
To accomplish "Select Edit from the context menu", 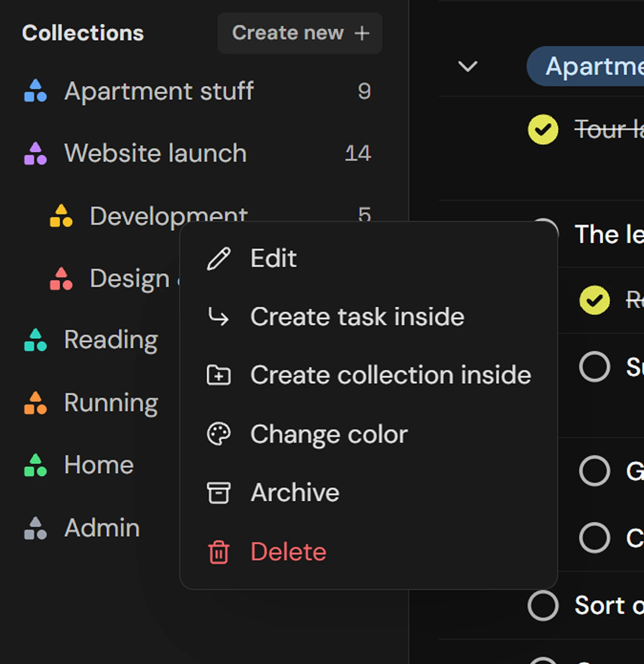I will coord(369,258).
